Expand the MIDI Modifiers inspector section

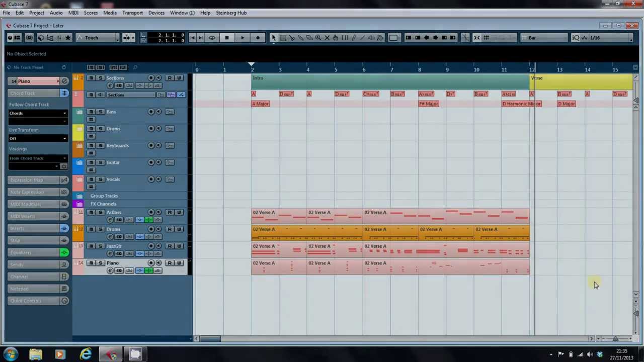point(34,204)
